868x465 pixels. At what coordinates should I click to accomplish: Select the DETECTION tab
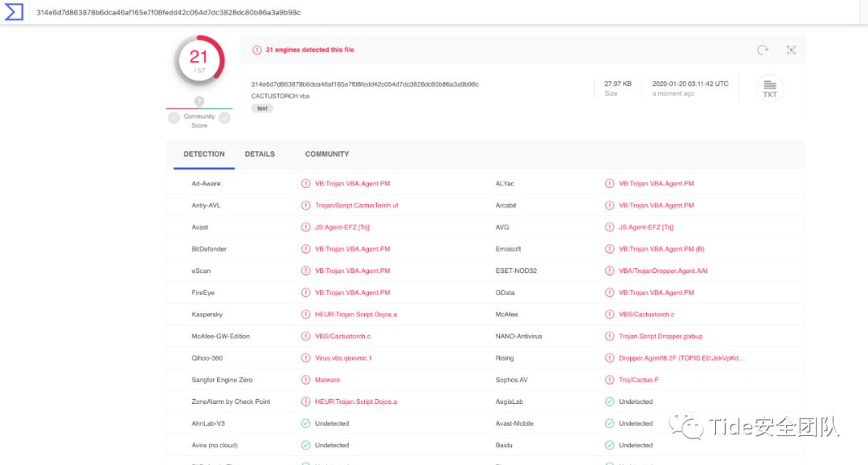click(204, 154)
